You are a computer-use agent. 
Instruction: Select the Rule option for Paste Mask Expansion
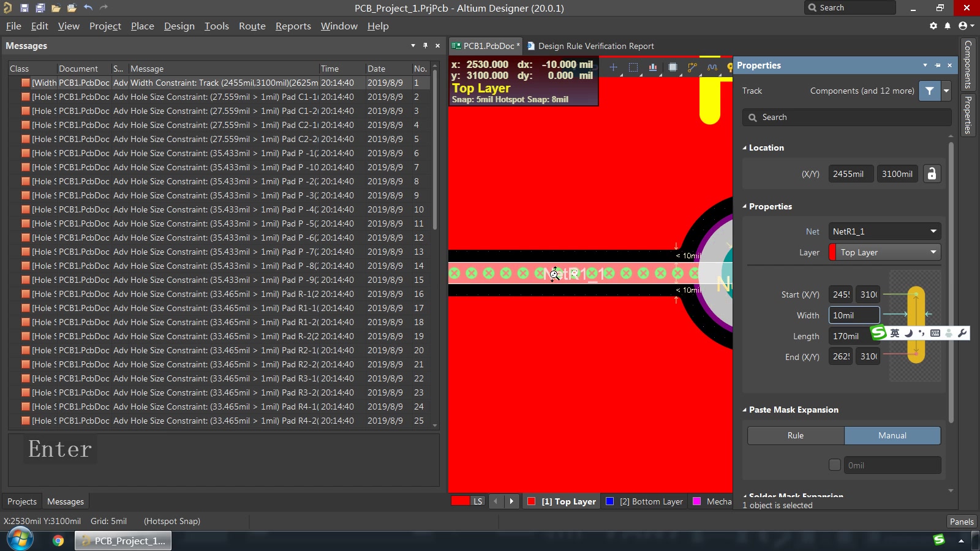[796, 435]
